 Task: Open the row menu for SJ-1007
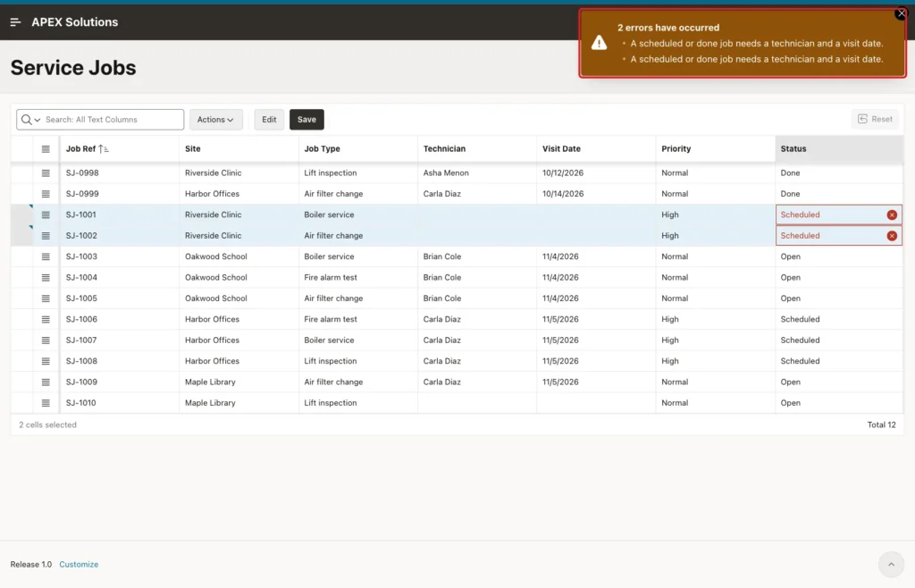46,340
